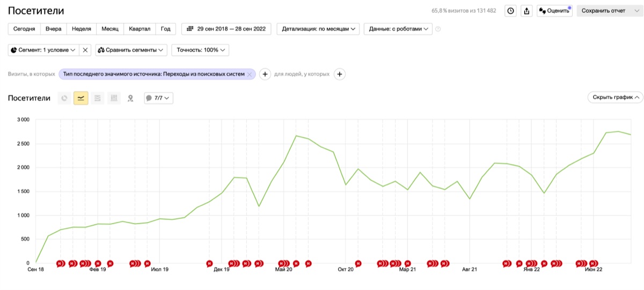Select the Квартал period tab
Screen dimensions: 644x290
140,29
